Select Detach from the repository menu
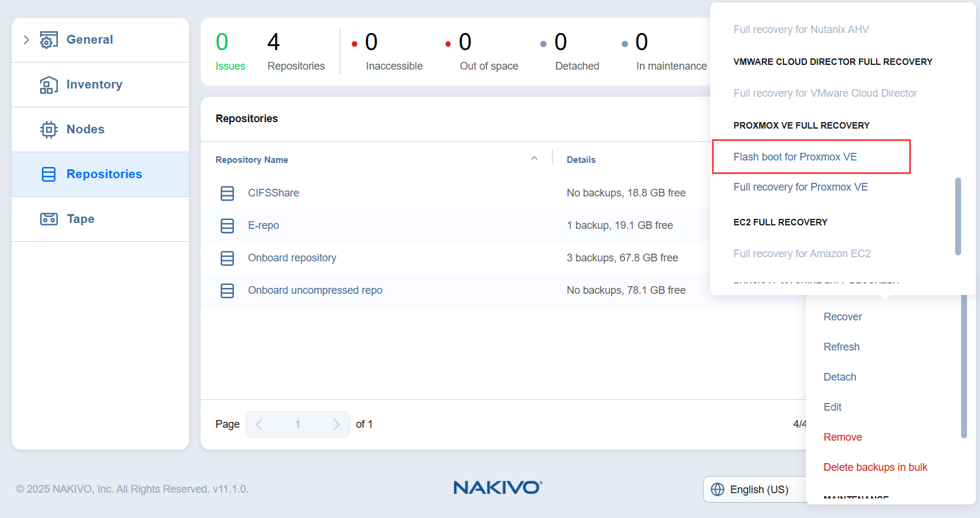This screenshot has height=518, width=980. pyautogui.click(x=839, y=377)
